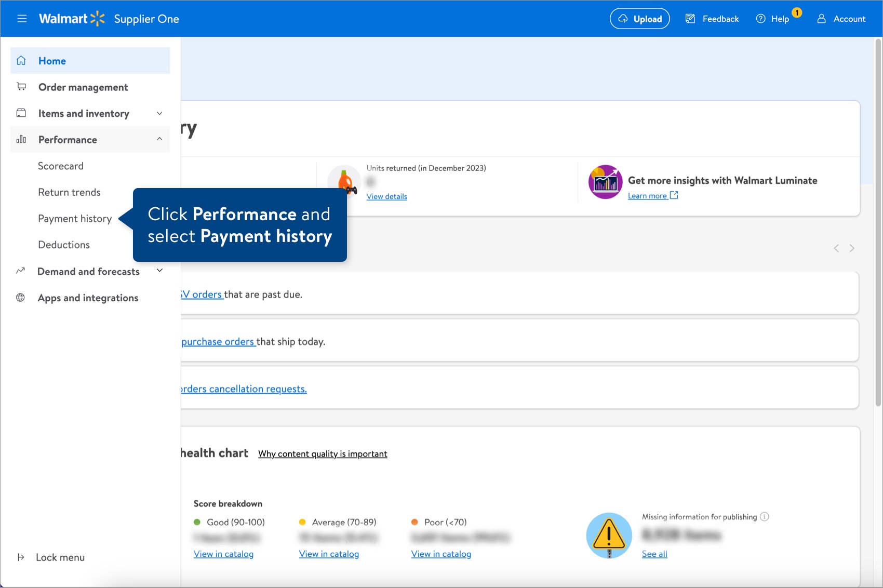Click the Order management cart icon
883x588 pixels.
(21, 87)
